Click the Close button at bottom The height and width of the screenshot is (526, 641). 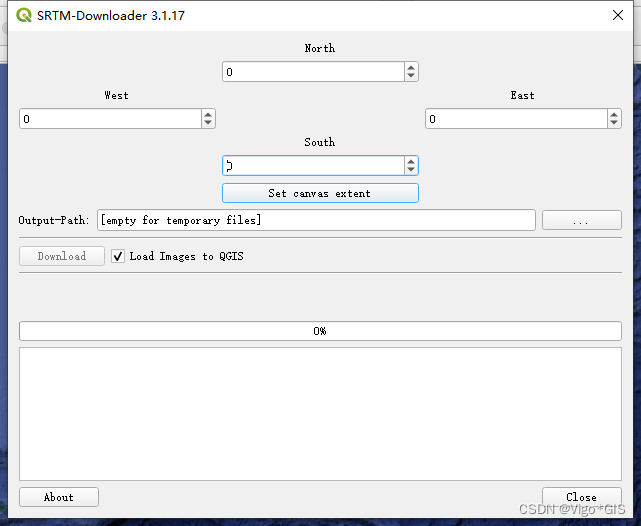[581, 497]
